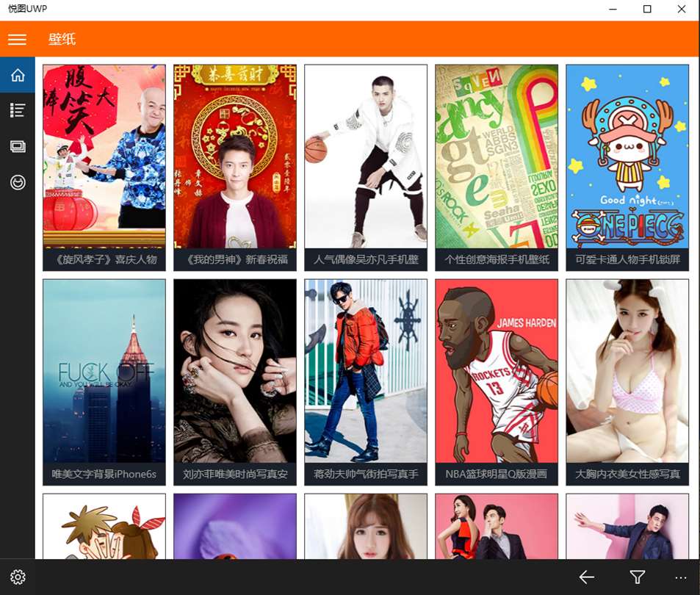Open the smiley face sidebar icon
Image resolution: width=700 pixels, height=595 pixels.
(x=18, y=182)
